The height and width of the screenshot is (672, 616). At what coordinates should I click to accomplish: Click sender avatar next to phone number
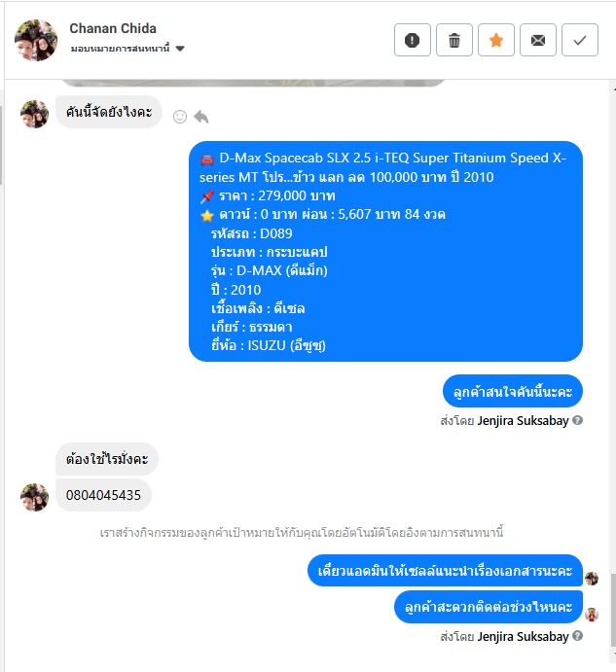[x=34, y=497]
